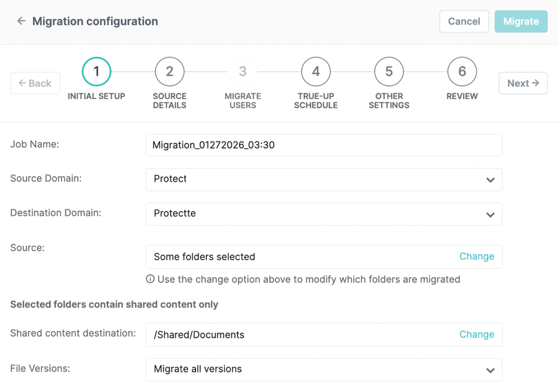
Task: Open step 4 True-Up Schedule
Action: point(316,71)
